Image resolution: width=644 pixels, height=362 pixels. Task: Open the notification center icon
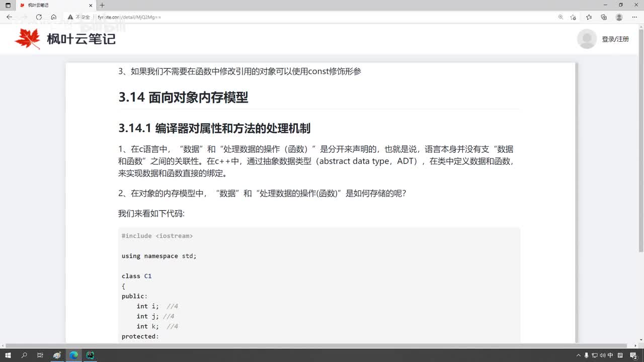[x=633, y=355]
